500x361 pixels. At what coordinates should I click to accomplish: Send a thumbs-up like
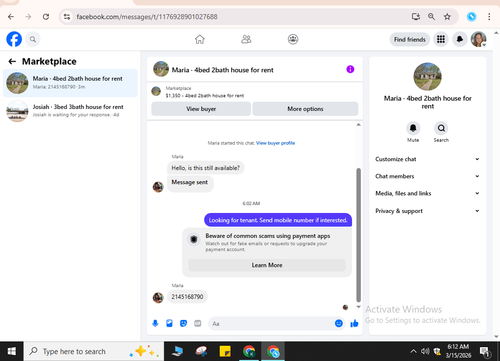pyautogui.click(x=354, y=323)
